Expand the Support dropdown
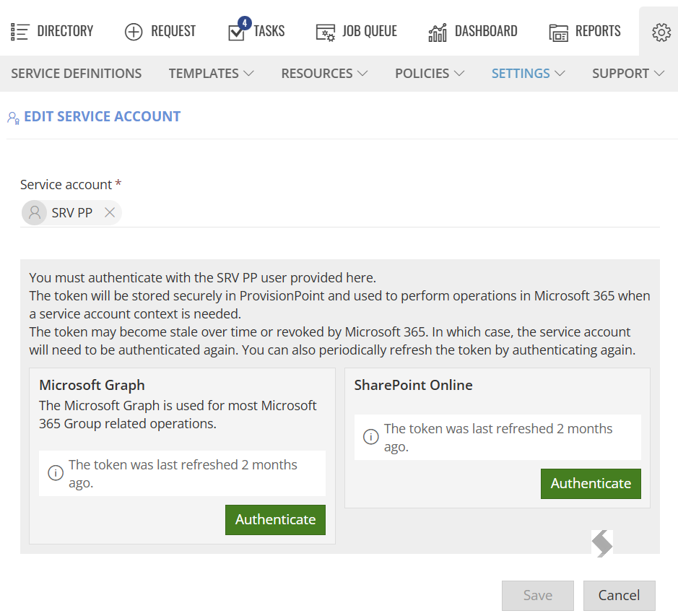 (x=628, y=74)
